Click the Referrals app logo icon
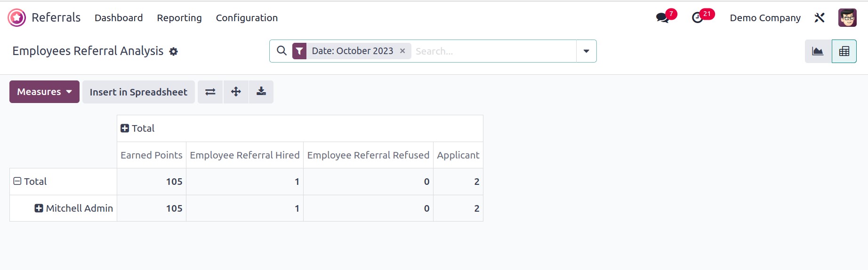 (17, 18)
